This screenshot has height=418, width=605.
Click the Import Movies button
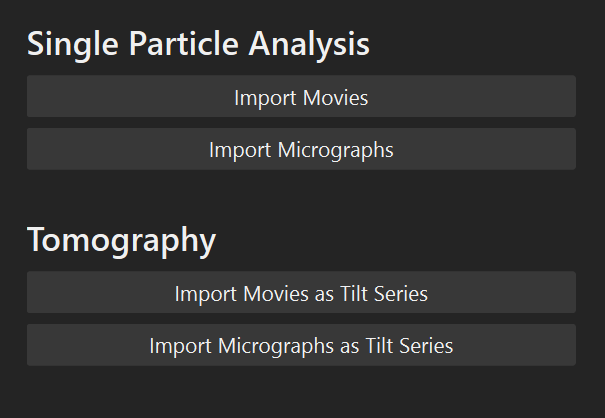click(301, 97)
